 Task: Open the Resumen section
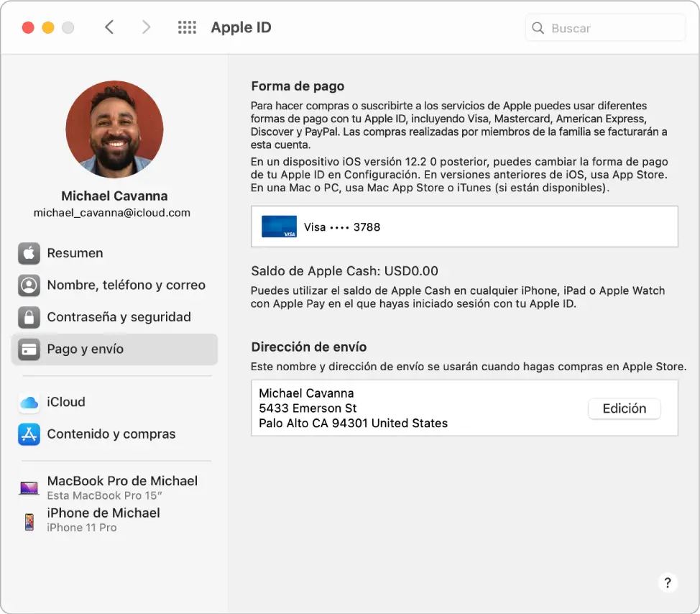pyautogui.click(x=114, y=253)
